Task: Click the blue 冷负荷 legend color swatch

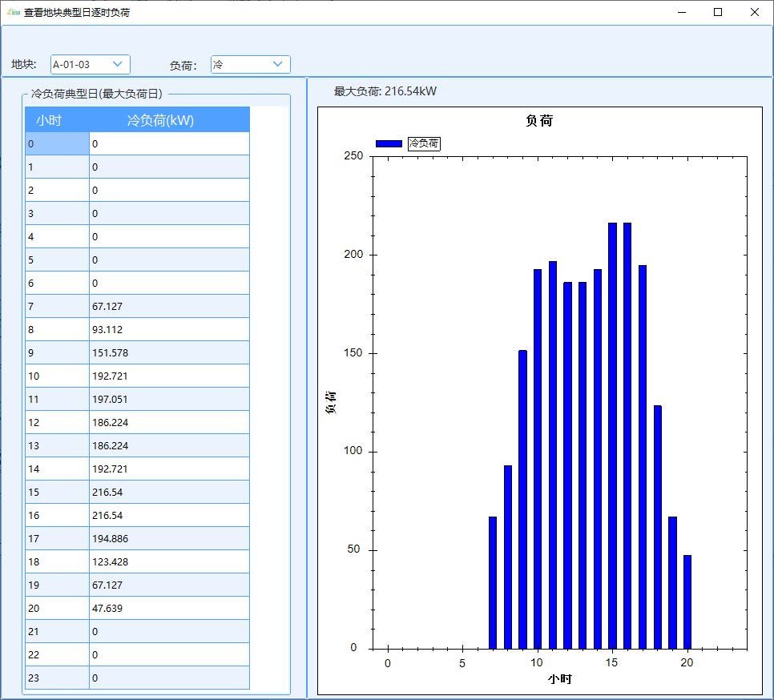Action: [389, 143]
